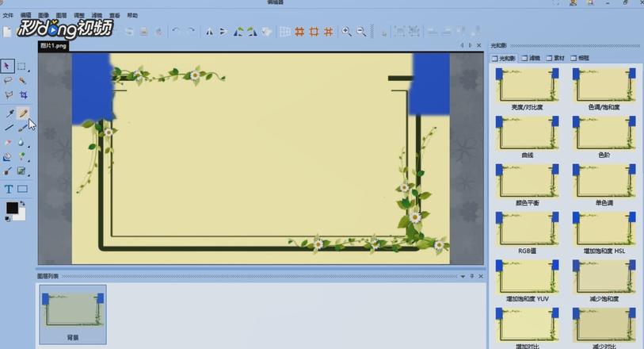Select the paintbrush tool

(23, 128)
